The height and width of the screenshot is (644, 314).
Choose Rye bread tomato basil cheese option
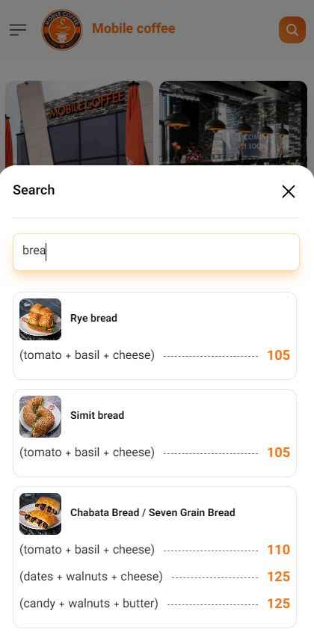[x=155, y=355]
